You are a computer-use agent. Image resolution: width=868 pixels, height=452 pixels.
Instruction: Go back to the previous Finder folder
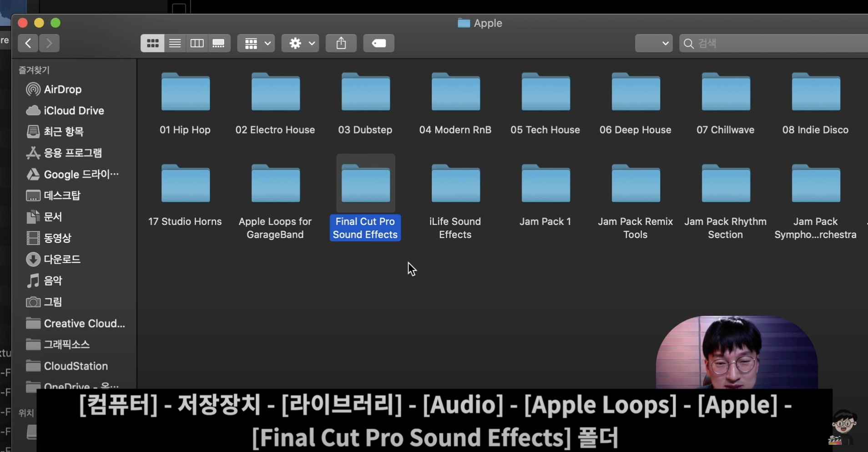click(x=28, y=43)
